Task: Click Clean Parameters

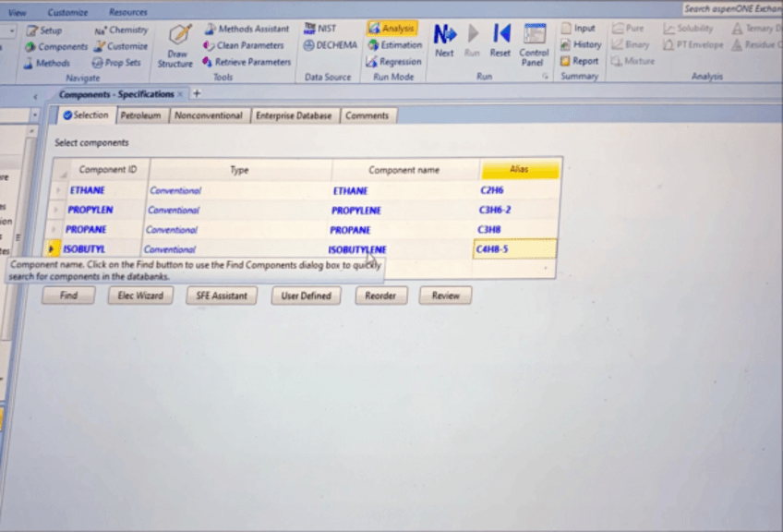Action: (x=243, y=45)
